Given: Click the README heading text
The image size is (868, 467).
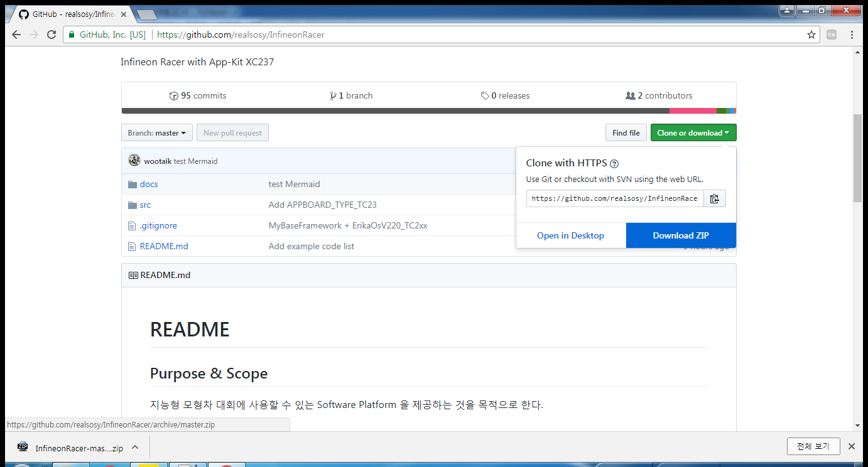Looking at the screenshot, I should tap(190, 329).
